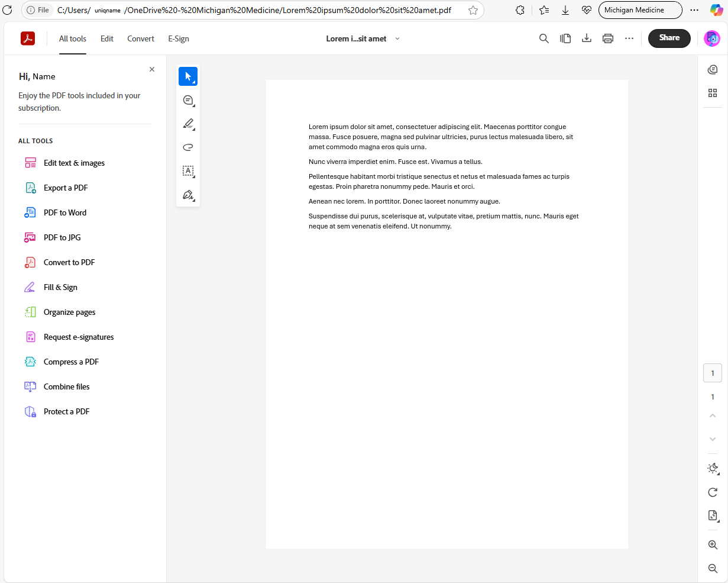Viewport: 728px width, 583px height.
Task: Open the Compress a PDF tool
Action: (x=71, y=362)
